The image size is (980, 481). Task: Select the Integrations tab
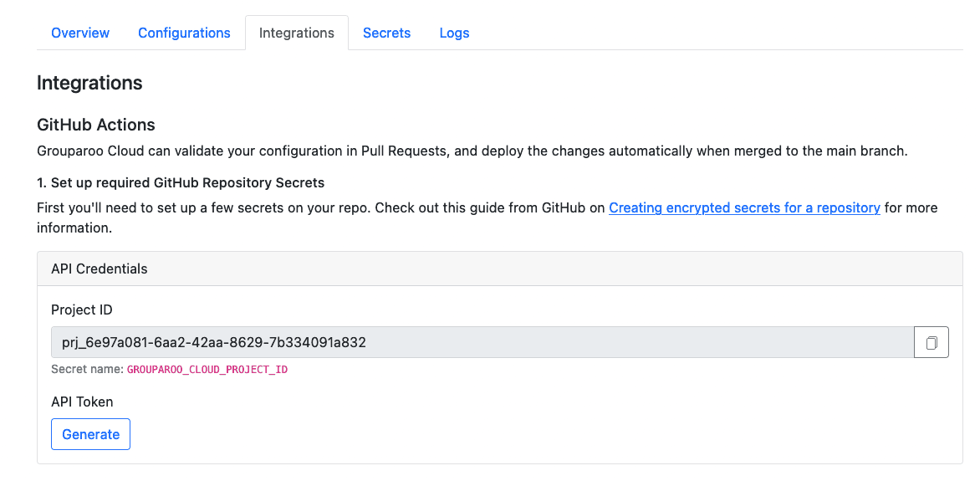(296, 33)
